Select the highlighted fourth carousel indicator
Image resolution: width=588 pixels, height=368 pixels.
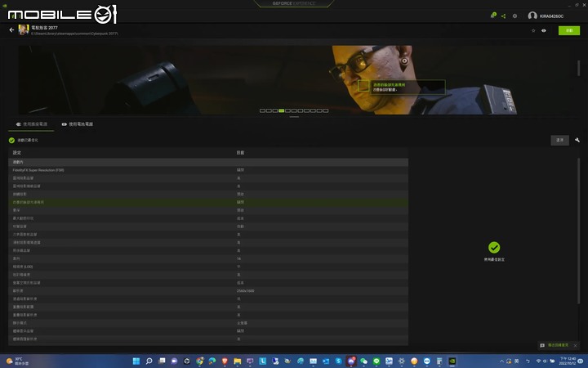(281, 110)
